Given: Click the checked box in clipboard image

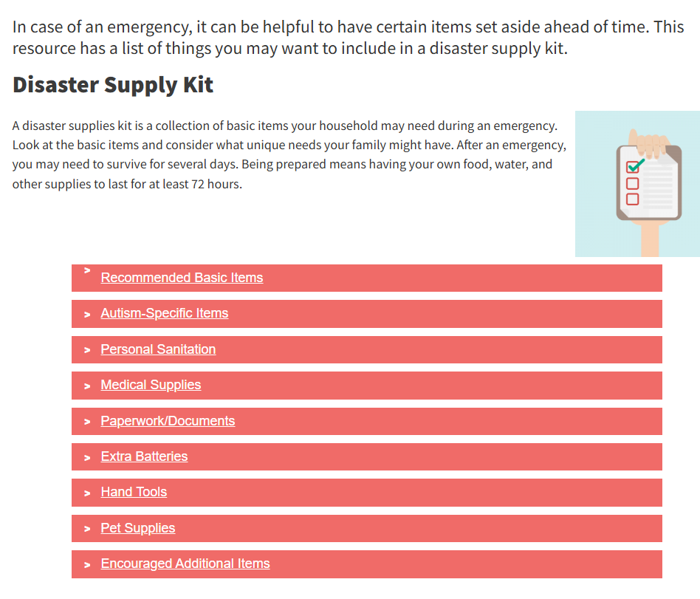Looking at the screenshot, I should (633, 167).
